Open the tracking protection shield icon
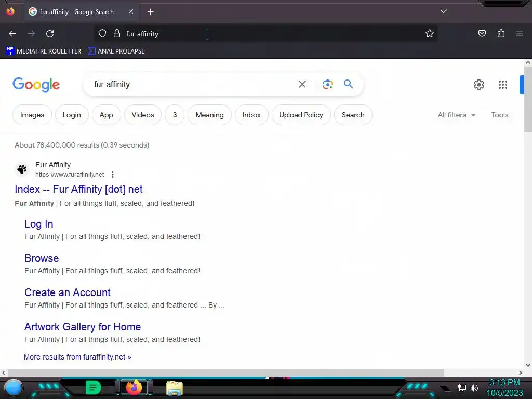The height and width of the screenshot is (399, 532). point(102,34)
